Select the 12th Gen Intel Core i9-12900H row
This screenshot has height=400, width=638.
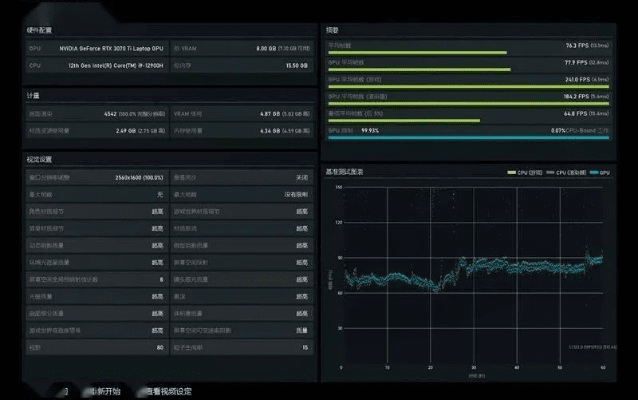[98, 65]
